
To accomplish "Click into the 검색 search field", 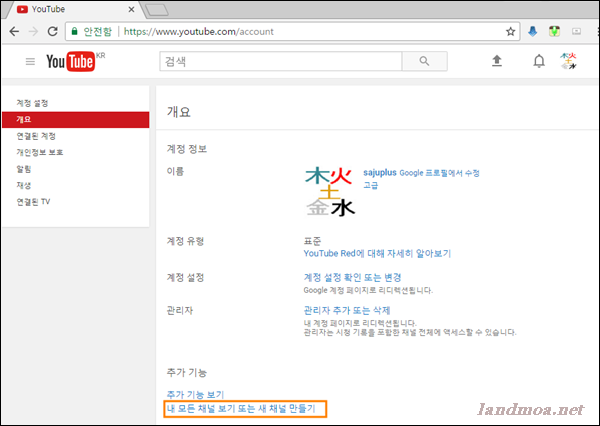I will tap(280, 61).
